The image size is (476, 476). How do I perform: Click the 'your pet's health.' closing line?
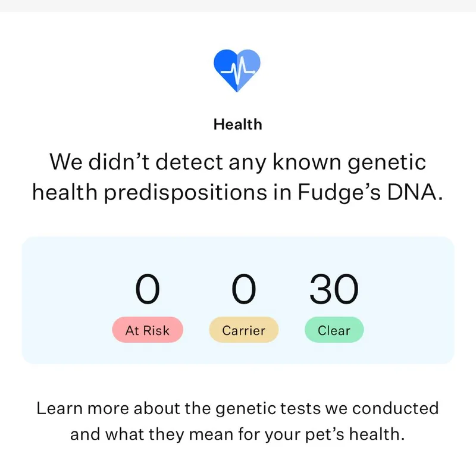(334, 434)
